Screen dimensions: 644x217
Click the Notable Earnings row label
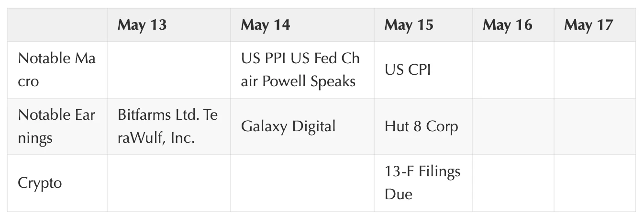coord(56,126)
